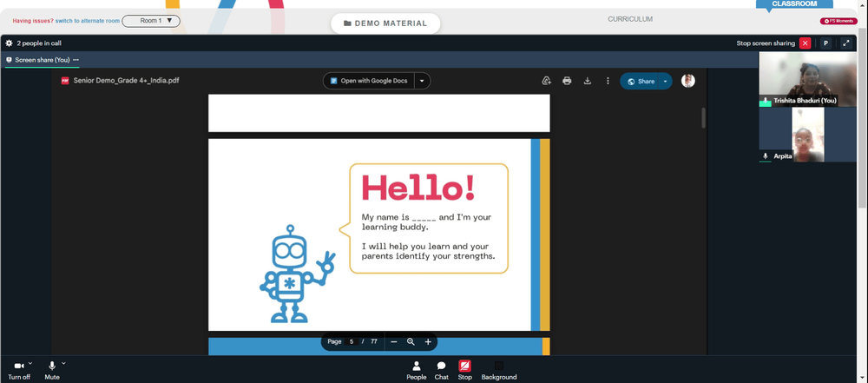Zoom out the PDF with minus icon
The image size is (868, 383).
(393, 342)
